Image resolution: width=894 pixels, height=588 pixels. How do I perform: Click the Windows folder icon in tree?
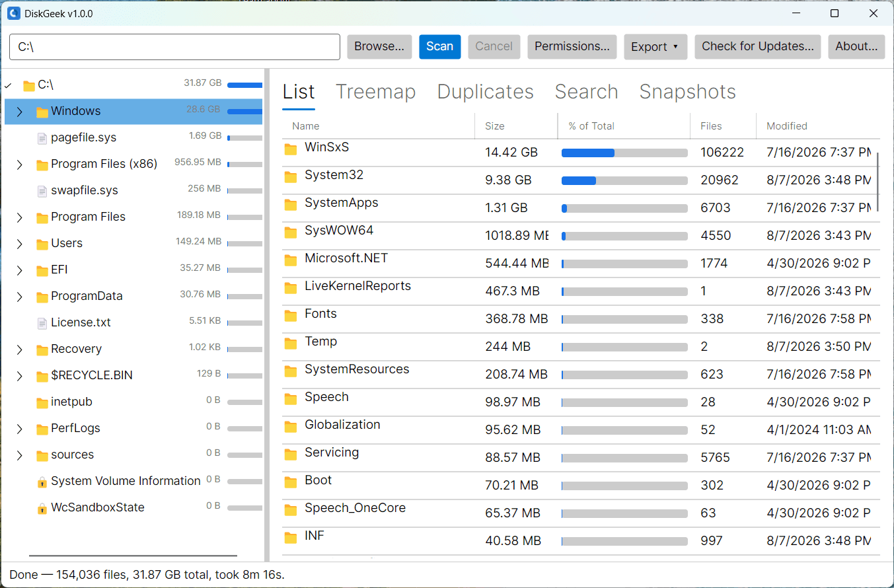tap(42, 112)
